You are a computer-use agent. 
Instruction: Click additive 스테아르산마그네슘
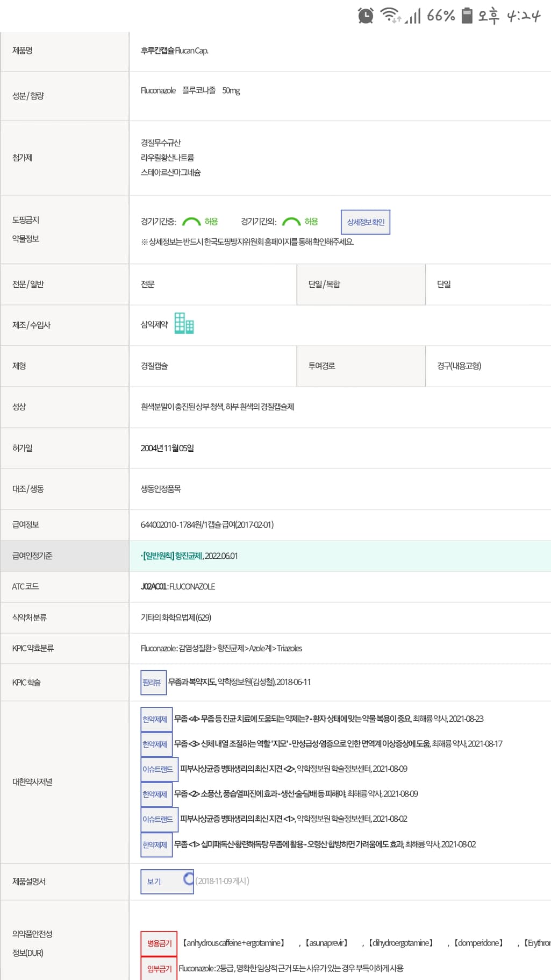tap(170, 173)
